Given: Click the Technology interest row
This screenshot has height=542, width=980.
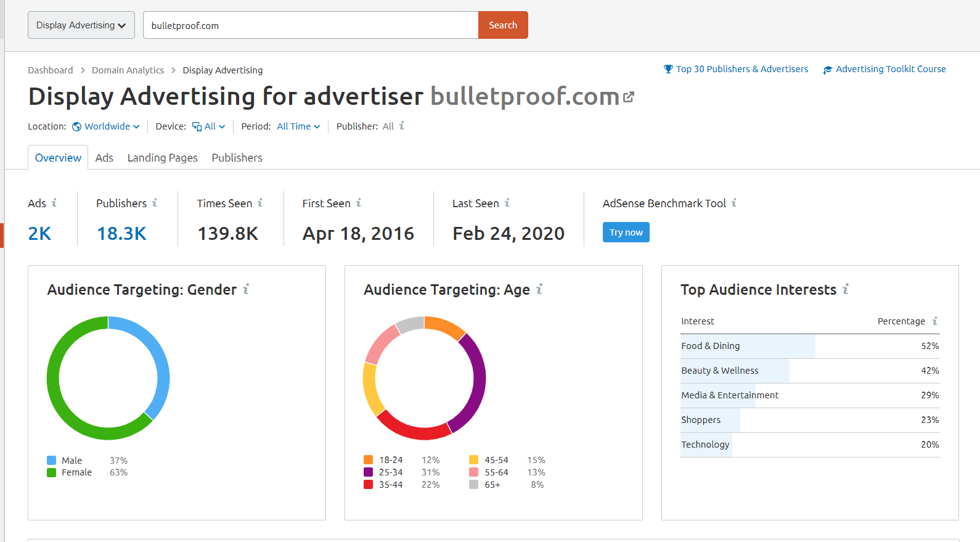Looking at the screenshot, I should 810,445.
